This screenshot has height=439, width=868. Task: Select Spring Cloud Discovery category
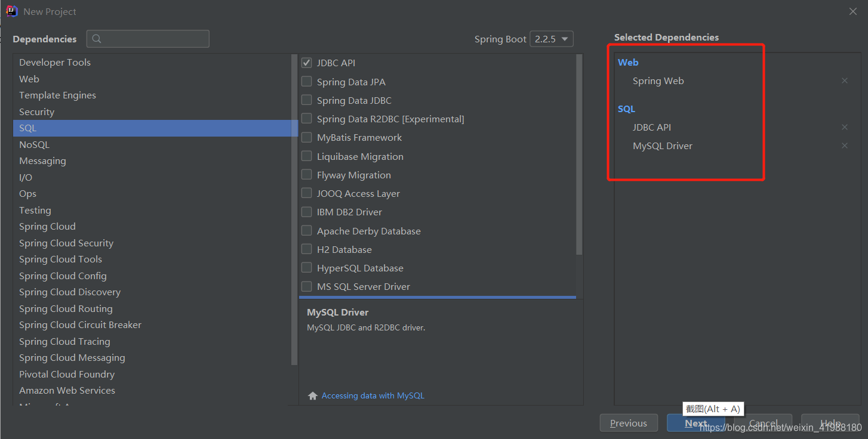[x=152, y=292]
